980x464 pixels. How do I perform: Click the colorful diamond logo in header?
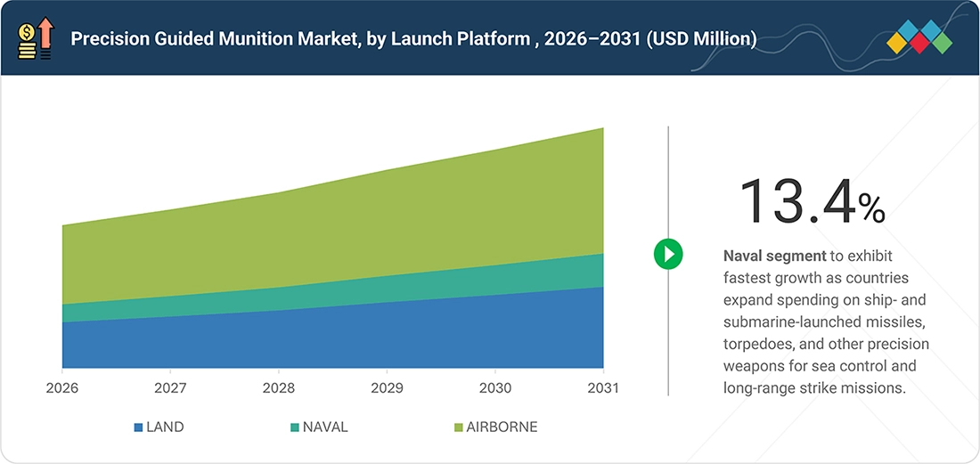point(919,37)
